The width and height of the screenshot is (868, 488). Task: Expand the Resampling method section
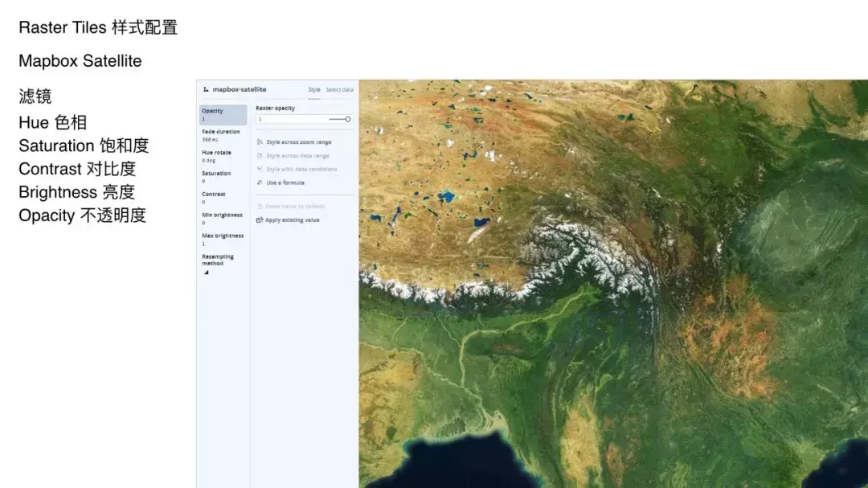click(x=217, y=259)
